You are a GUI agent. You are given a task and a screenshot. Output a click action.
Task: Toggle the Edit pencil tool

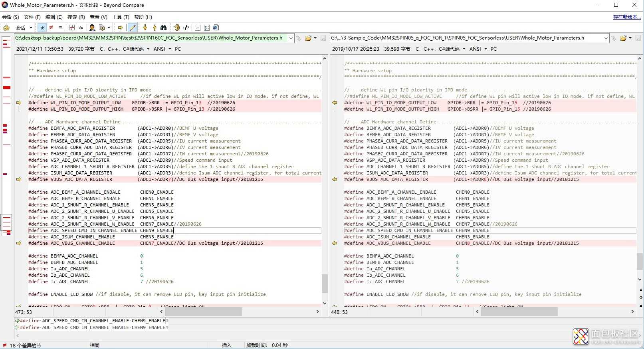coord(133,28)
